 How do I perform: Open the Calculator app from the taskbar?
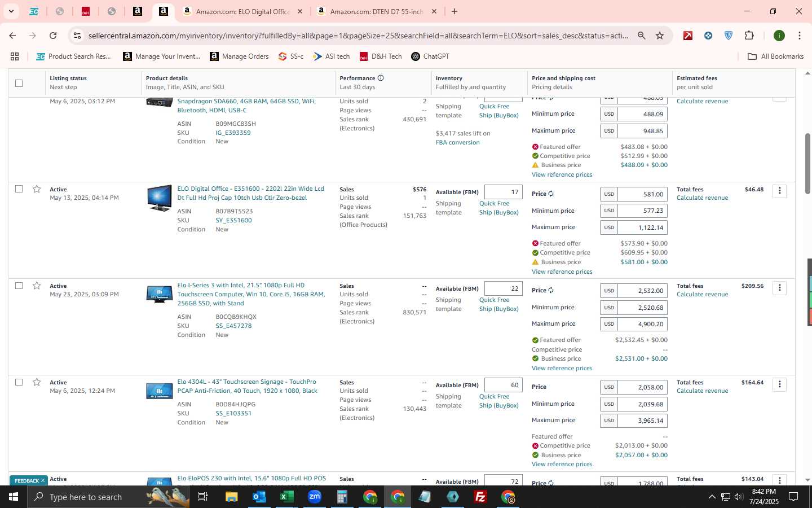(342, 497)
